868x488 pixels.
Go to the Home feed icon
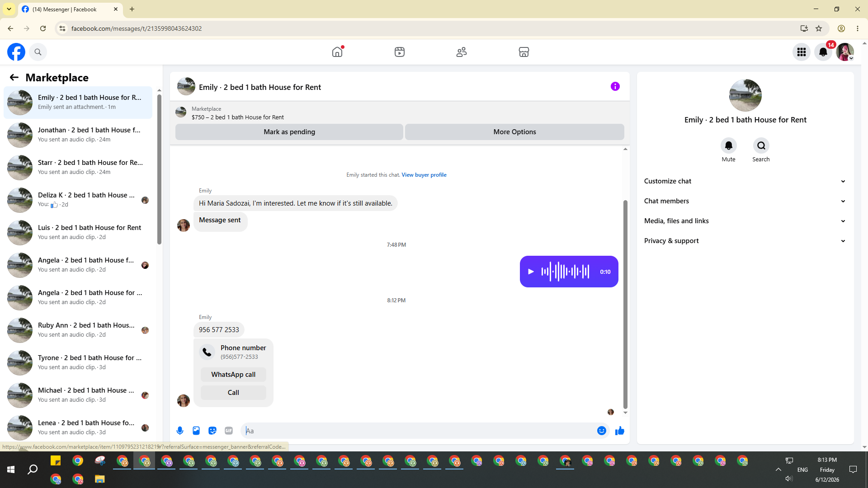[337, 52]
